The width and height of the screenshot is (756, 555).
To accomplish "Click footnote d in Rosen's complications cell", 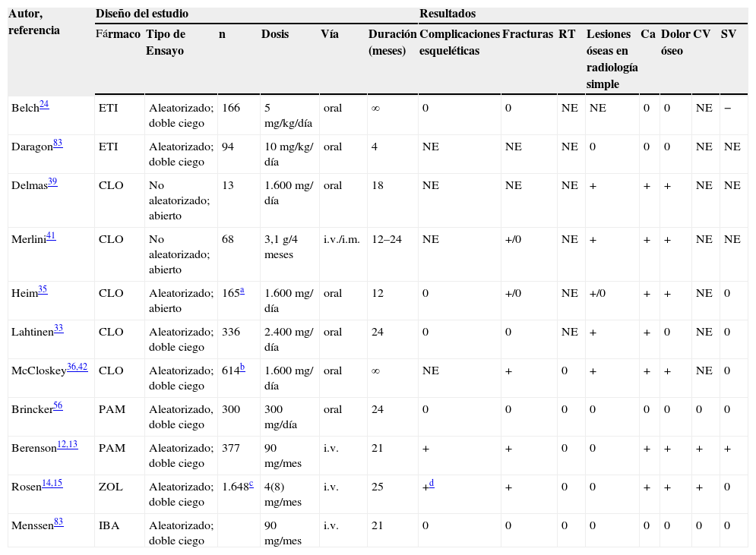I will click(431, 484).
